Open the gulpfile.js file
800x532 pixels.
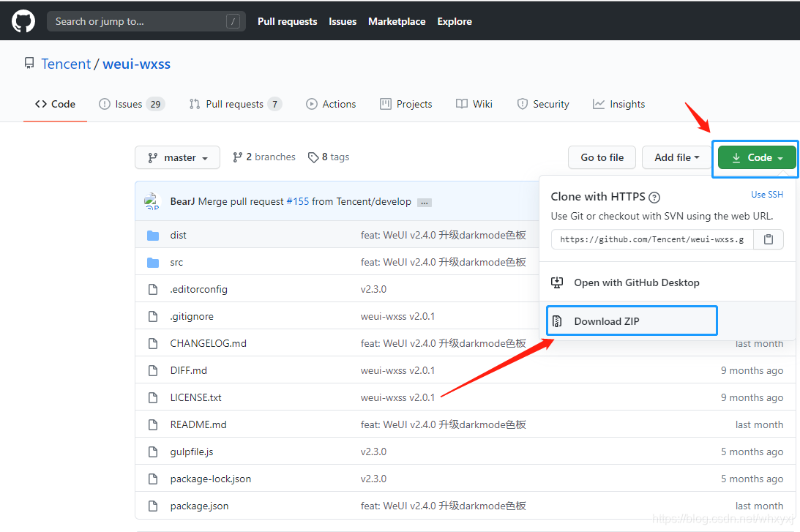tap(191, 452)
